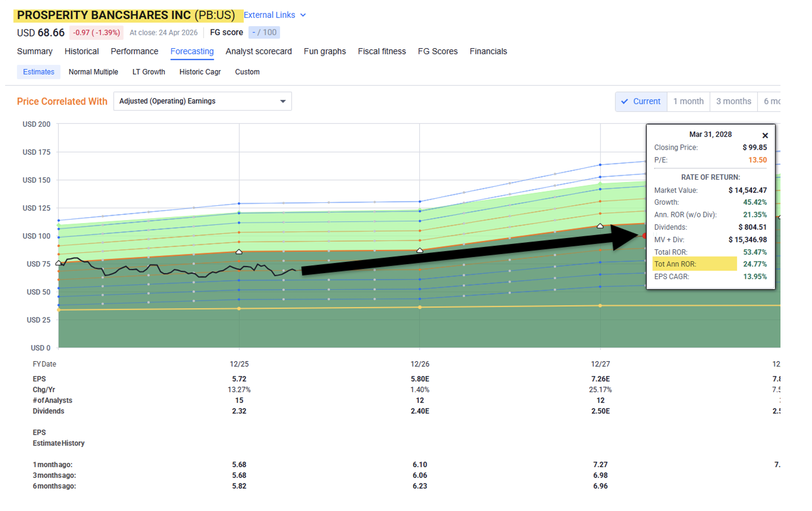Open the Adjusted (Operating) Earnings dropdown
The height and width of the screenshot is (511, 812).
[202, 101]
